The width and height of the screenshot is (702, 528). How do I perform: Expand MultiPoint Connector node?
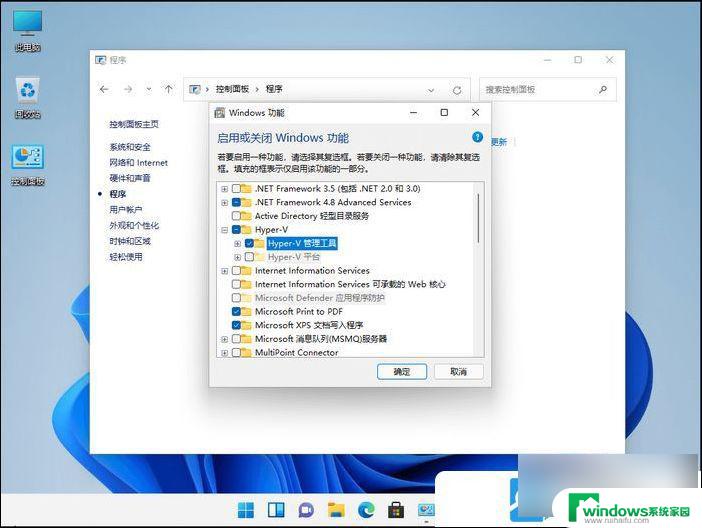(x=225, y=353)
